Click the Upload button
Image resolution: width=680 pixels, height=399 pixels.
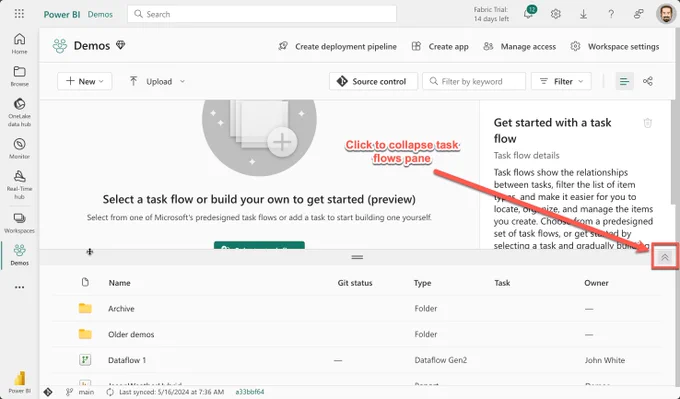tap(151, 81)
